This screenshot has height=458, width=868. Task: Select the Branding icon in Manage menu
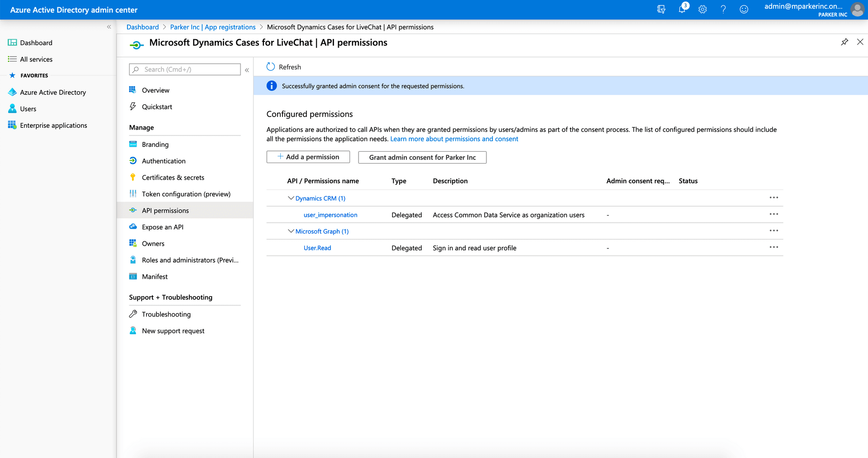(x=133, y=144)
